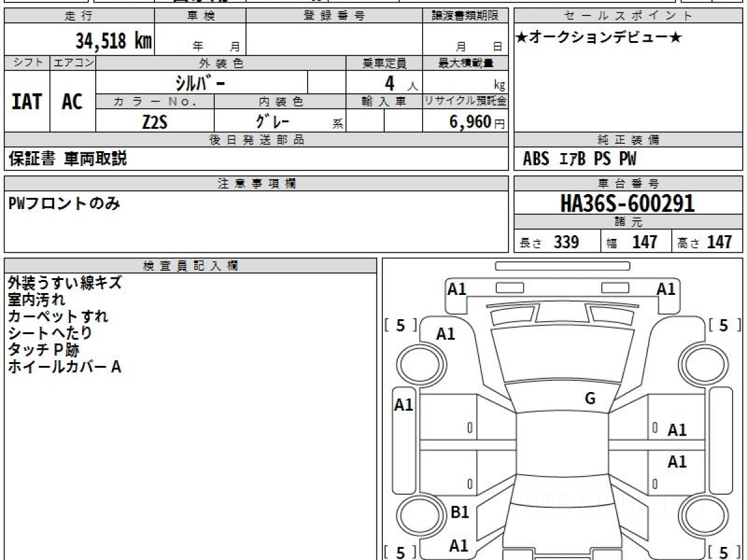747x560 pixels.
Task: Click the PWフロントのみ note text
Action: (x=64, y=203)
